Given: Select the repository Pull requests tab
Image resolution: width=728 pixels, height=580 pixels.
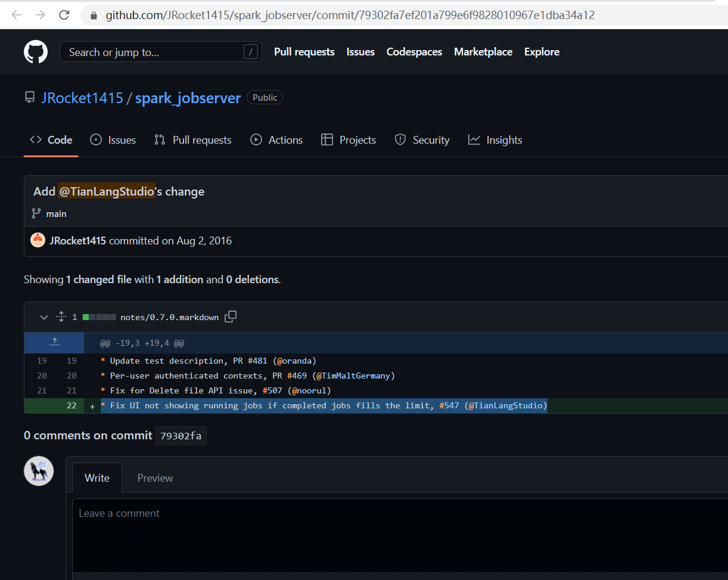Looking at the screenshot, I should [192, 140].
